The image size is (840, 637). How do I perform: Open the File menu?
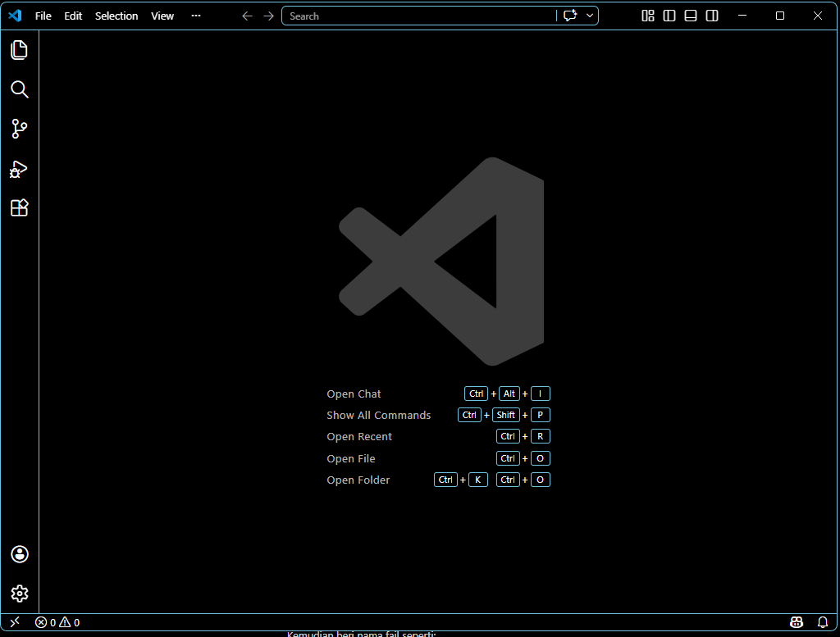click(43, 16)
